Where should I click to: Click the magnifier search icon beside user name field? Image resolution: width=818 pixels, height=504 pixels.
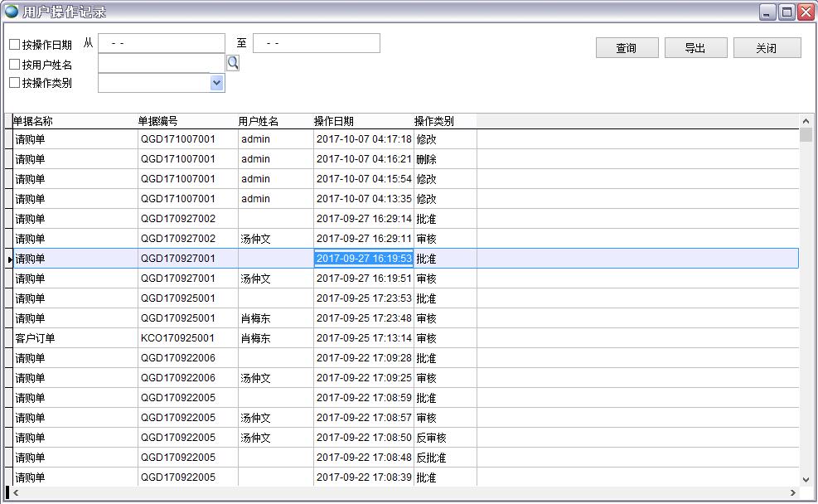(232, 62)
